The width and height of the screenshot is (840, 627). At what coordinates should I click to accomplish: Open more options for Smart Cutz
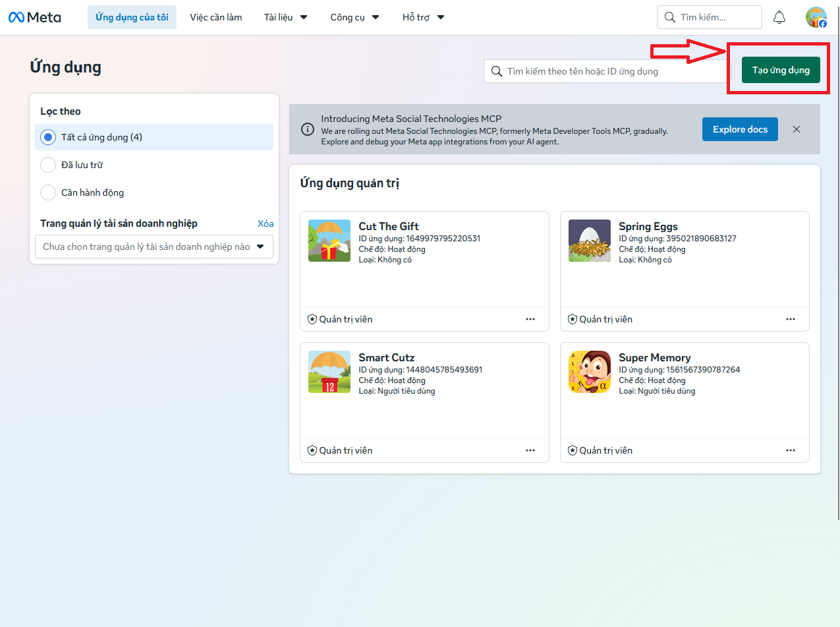click(530, 450)
